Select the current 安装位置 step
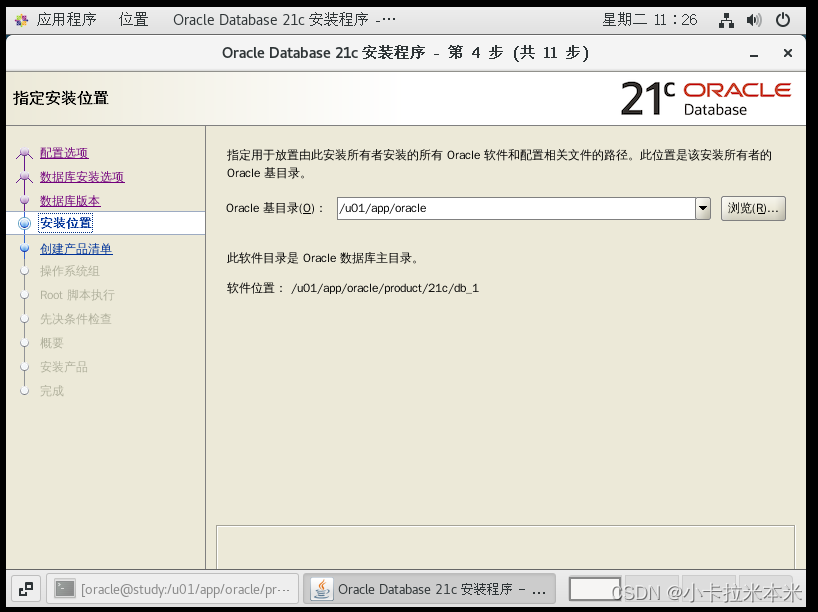Viewport: 818px width, 612px height. (x=65, y=223)
